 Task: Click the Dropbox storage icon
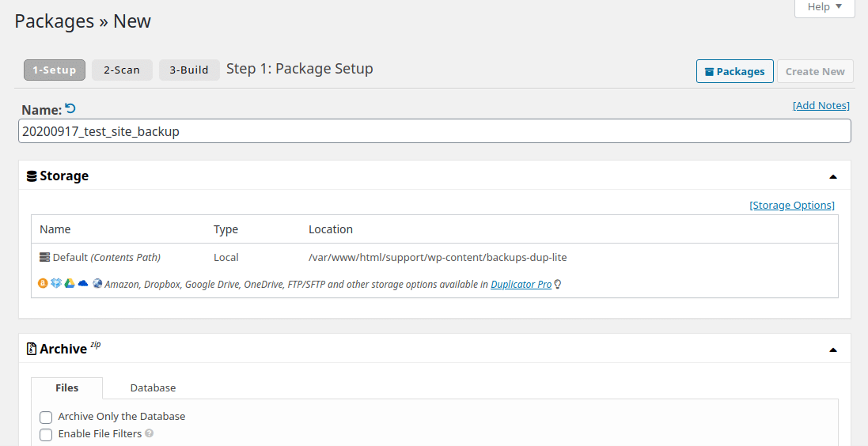pos(56,284)
